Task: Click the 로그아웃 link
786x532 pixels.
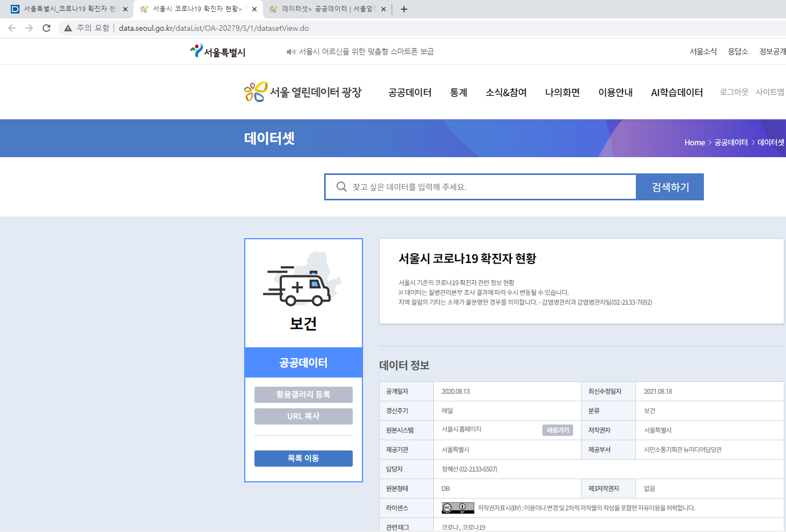Action: pyautogui.click(x=734, y=92)
